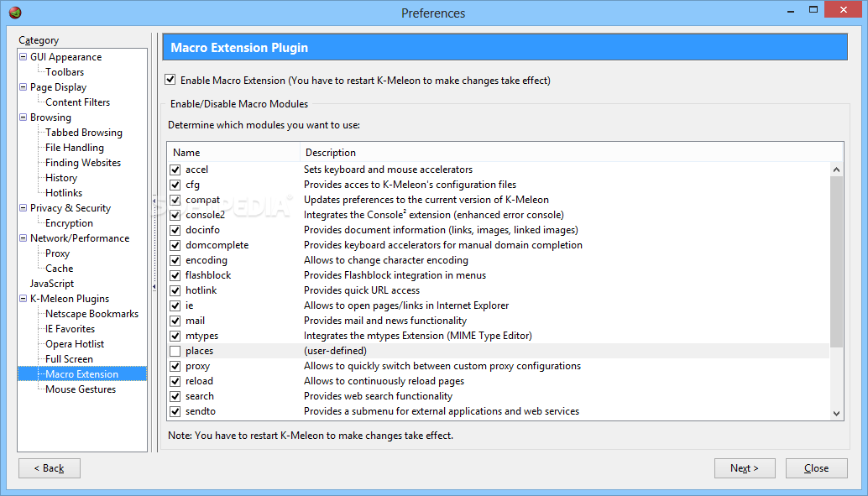
Task: Click the Next > button
Action: click(x=745, y=468)
